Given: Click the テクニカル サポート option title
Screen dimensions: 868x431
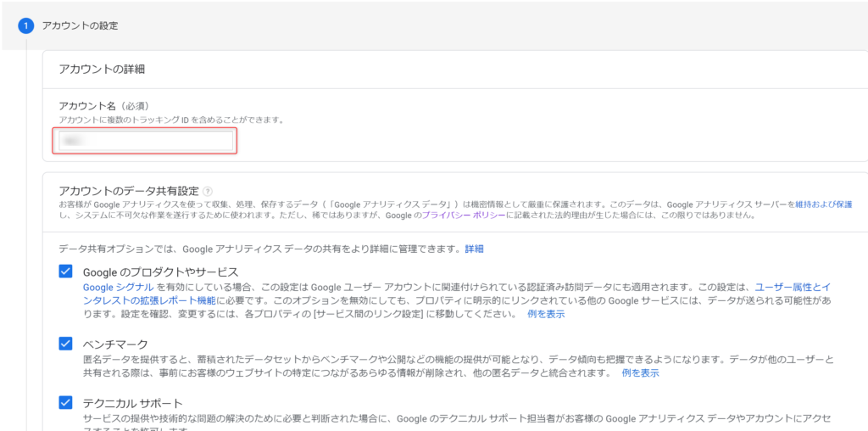Looking at the screenshot, I should tap(133, 403).
